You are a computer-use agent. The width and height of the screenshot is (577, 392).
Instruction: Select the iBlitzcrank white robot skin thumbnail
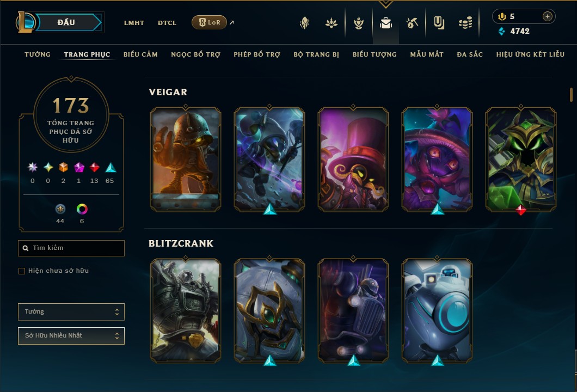click(x=437, y=311)
